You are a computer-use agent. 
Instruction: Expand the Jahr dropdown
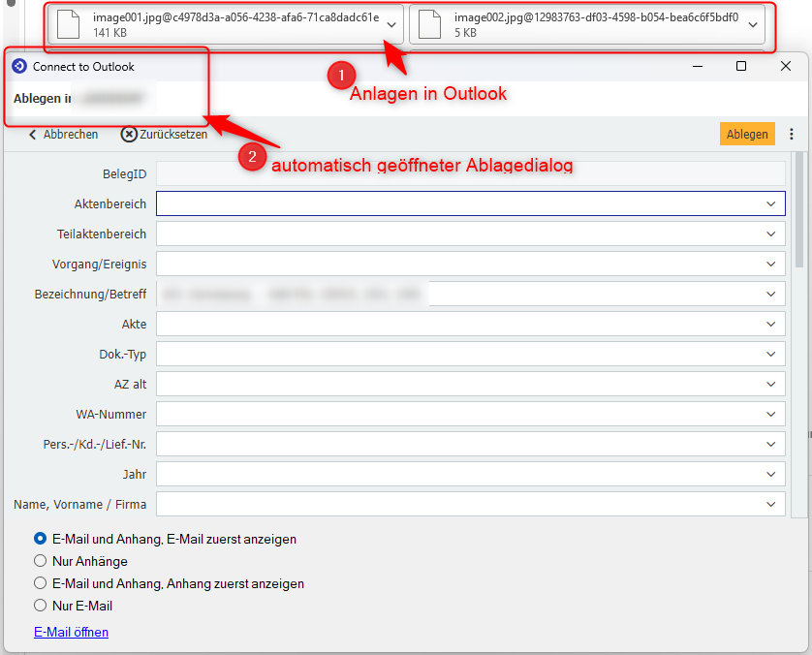coord(771,475)
